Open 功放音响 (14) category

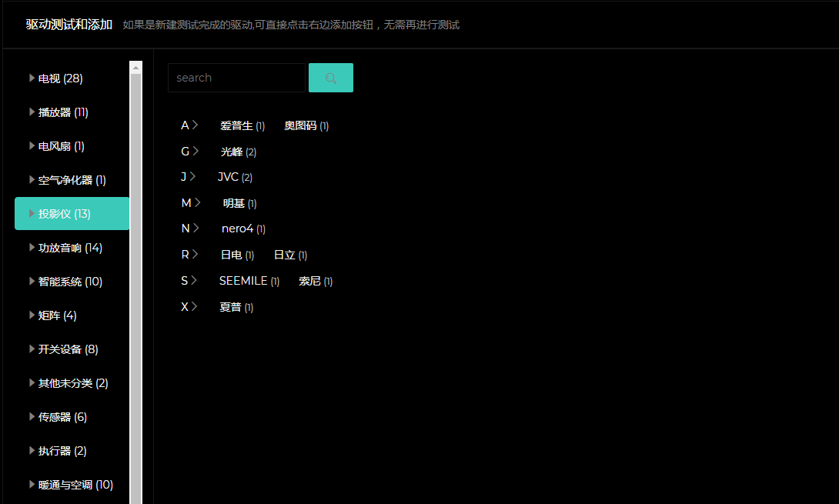[x=70, y=248]
